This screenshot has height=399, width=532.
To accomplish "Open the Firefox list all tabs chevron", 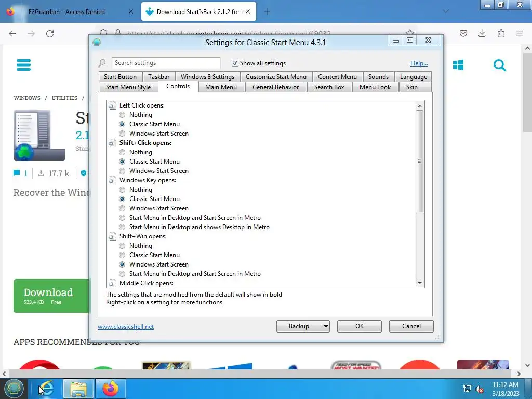I will point(446,11).
